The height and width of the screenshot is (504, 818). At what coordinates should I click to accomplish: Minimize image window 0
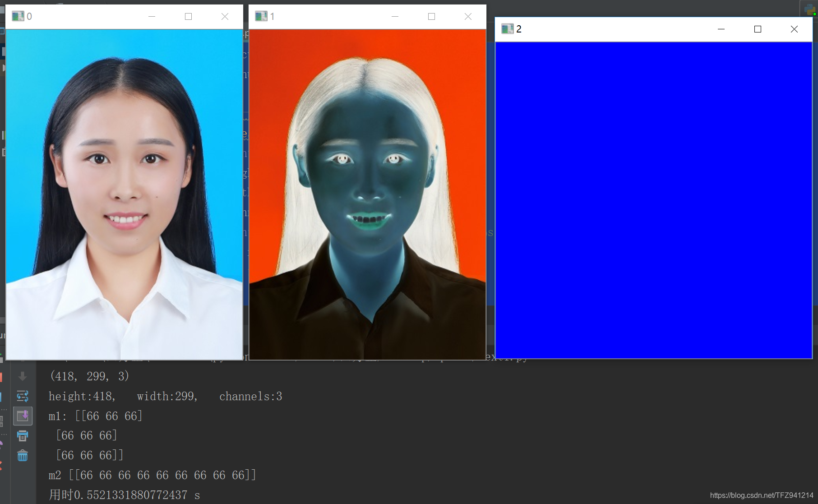152,16
